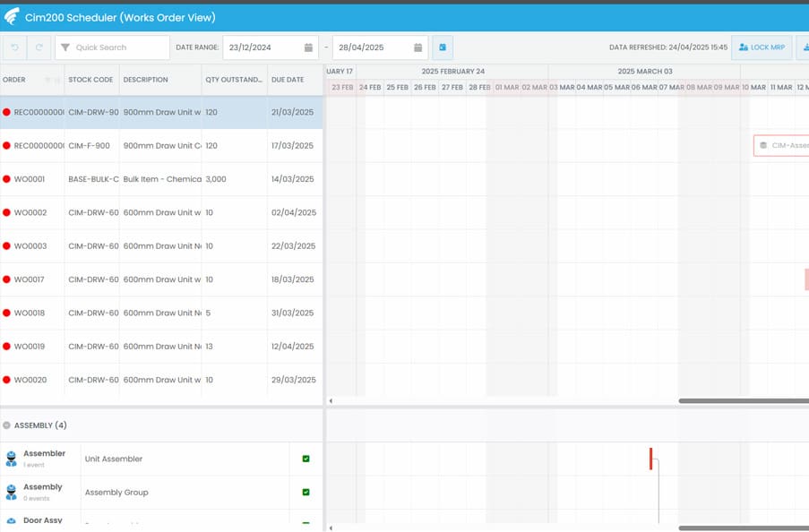The width and height of the screenshot is (809, 532).
Task: Click quantity 3,000 for WO0001
Action: 216,179
